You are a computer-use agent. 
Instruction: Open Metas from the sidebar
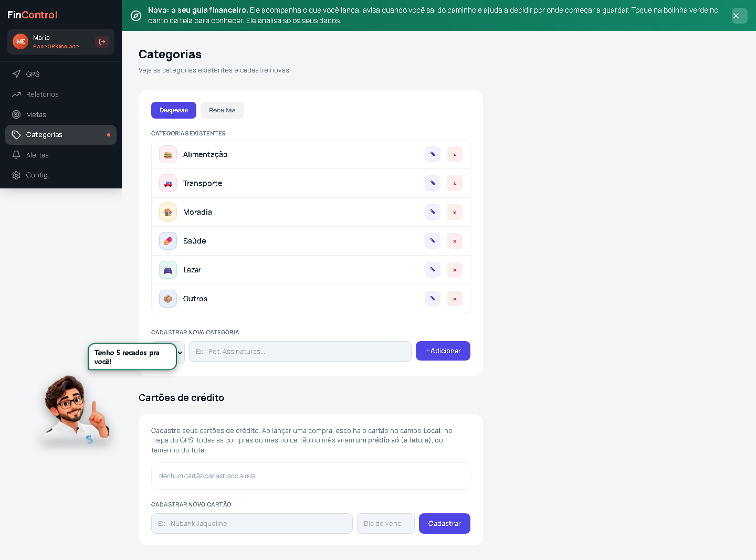(x=61, y=114)
